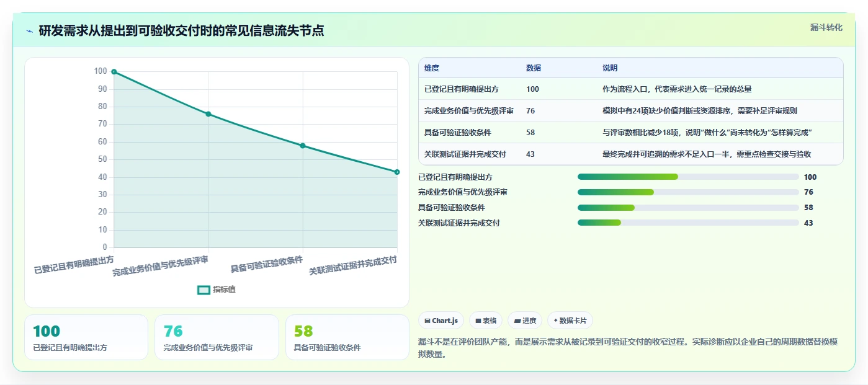The height and width of the screenshot is (385, 868).
Task: Click the table value 76
Action: (530, 111)
